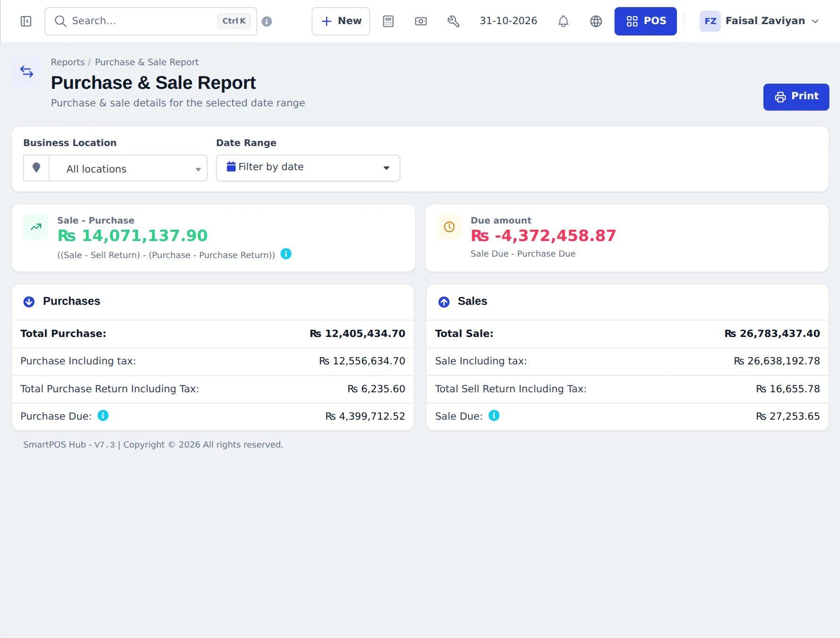
Task: Click Sale Due value Rs 27,253.65
Action: click(788, 416)
